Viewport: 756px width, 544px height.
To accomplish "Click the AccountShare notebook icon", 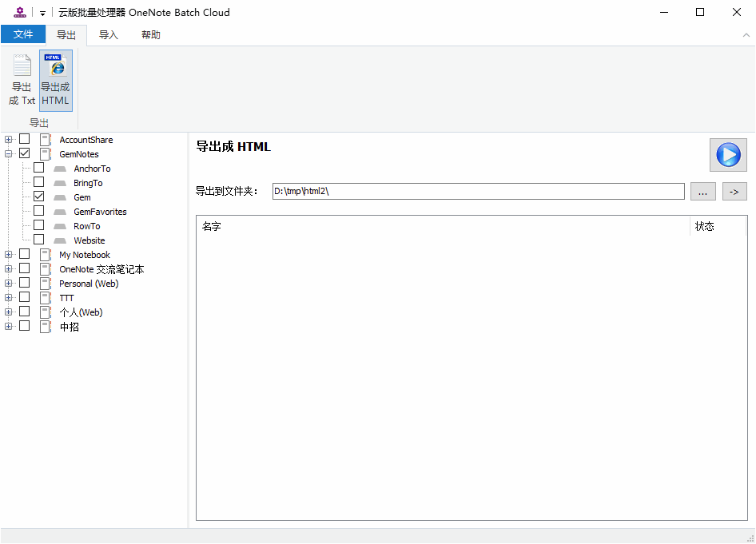I will coord(46,140).
